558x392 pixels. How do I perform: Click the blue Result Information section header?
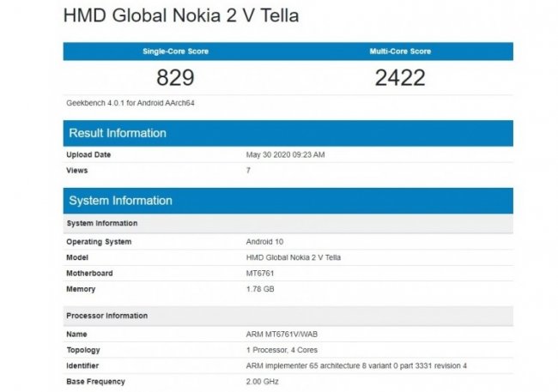(x=118, y=133)
